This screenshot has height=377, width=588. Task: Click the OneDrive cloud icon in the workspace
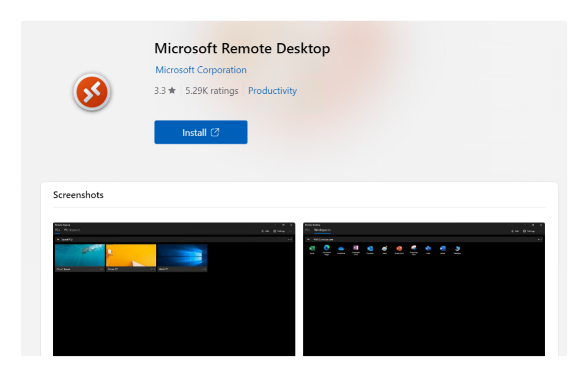341,249
